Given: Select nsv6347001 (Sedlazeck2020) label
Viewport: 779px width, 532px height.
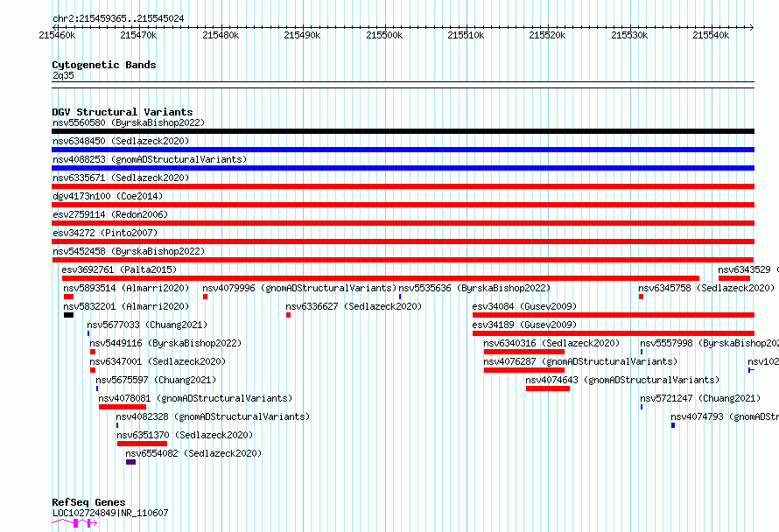Looking at the screenshot, I should 158,361.
